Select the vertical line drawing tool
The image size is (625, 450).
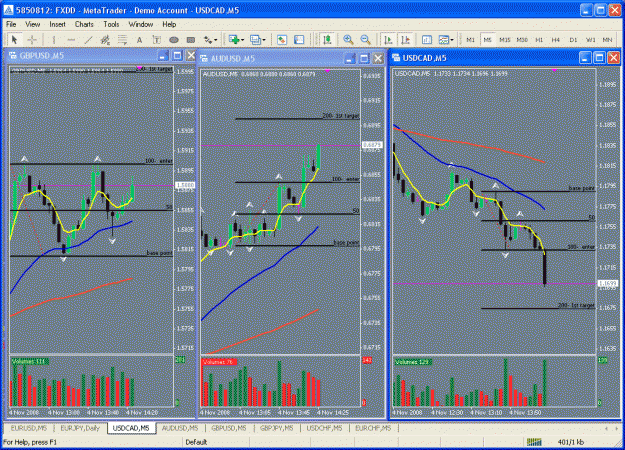coord(54,39)
